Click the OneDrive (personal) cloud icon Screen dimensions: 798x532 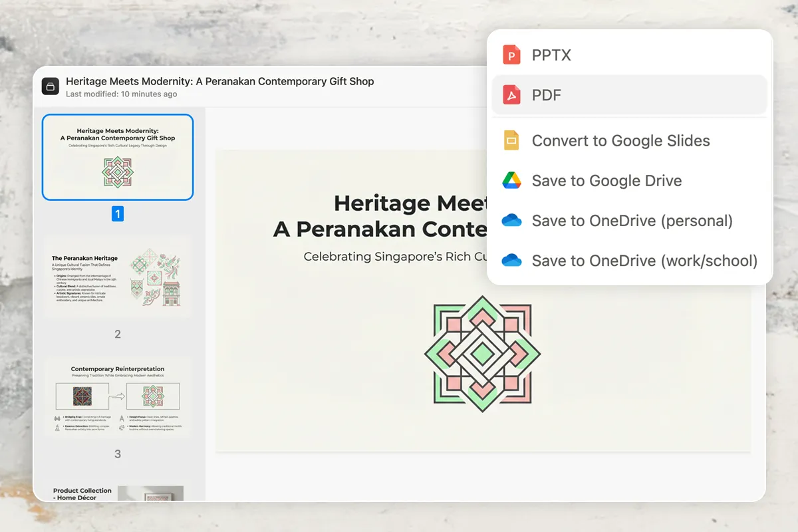[x=511, y=221]
